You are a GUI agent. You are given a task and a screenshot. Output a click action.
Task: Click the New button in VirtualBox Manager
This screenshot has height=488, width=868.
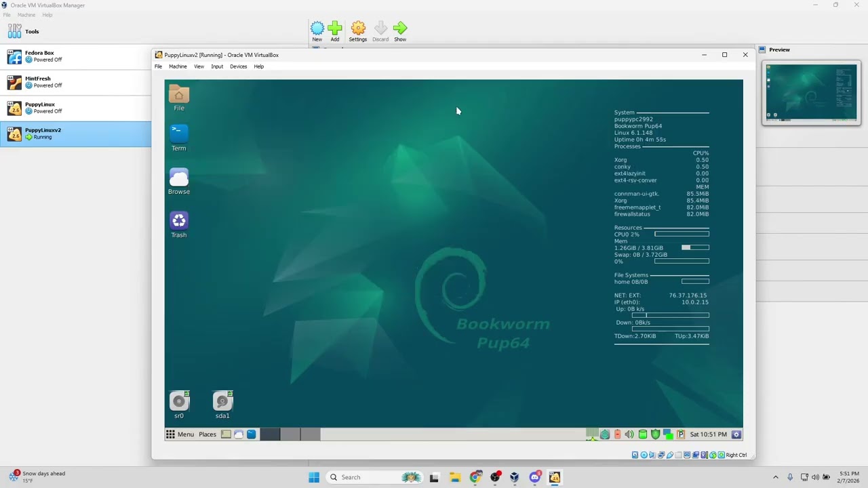317,31
